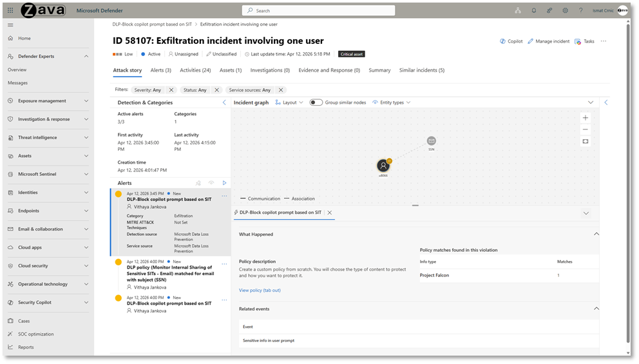The image size is (639, 364).
Task: Collapse the Related events section
Action: click(596, 309)
